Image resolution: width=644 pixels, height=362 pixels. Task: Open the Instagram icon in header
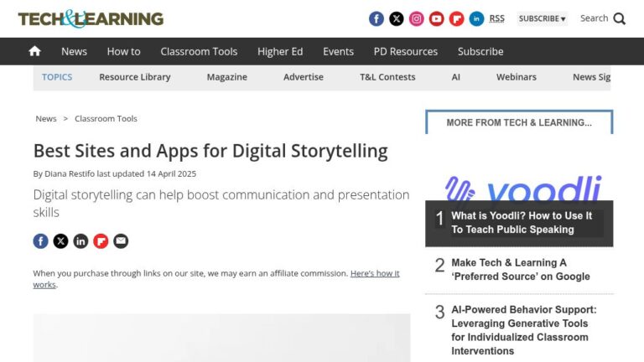tap(417, 19)
